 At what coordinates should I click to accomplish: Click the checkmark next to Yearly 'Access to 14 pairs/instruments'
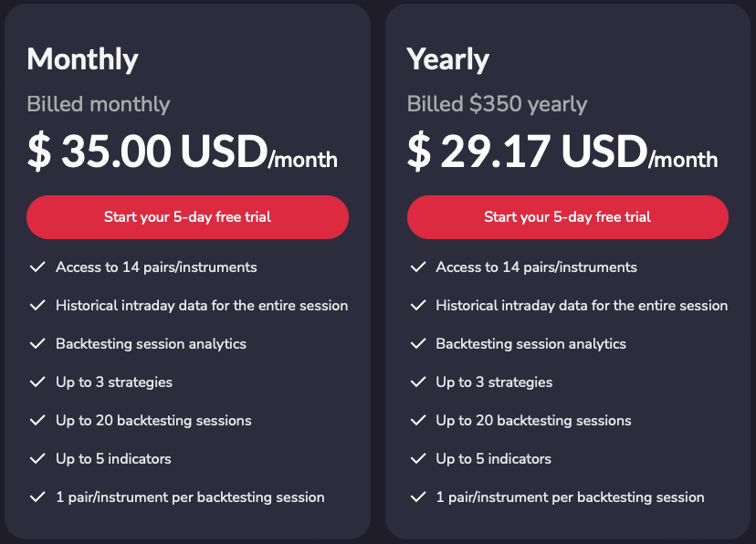(x=417, y=267)
